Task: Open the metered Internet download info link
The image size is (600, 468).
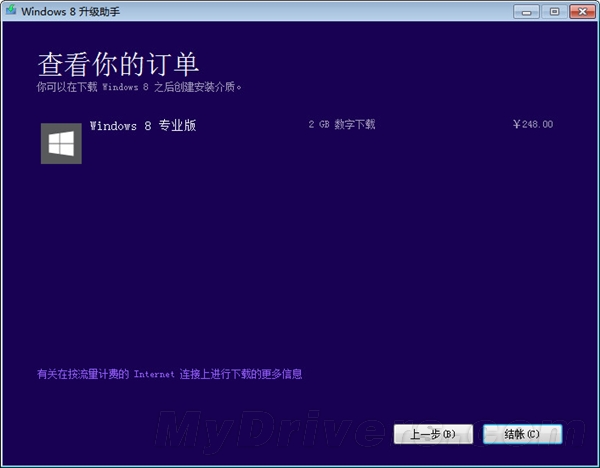Action: pos(169,374)
